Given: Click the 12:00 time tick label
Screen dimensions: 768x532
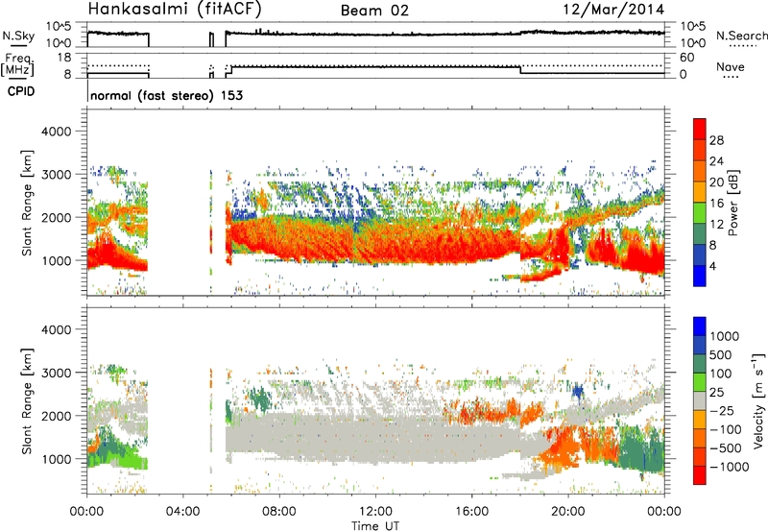Looking at the screenshot, I should coord(375,512).
